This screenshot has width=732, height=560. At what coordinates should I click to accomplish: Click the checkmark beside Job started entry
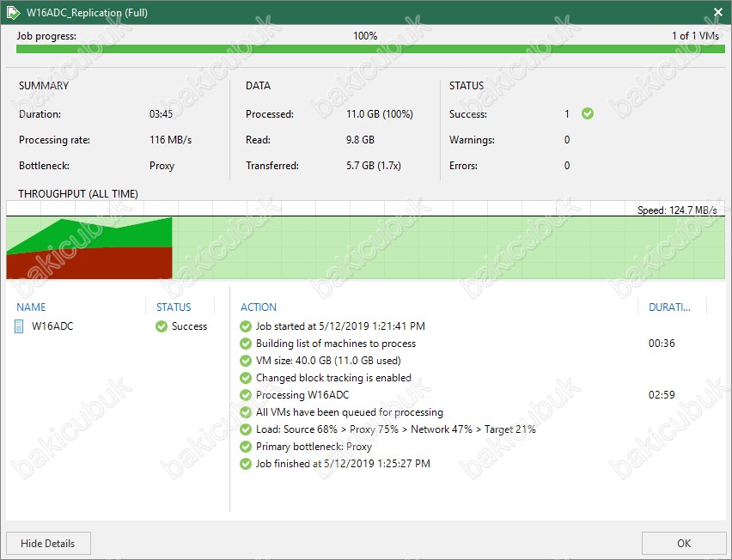coord(246,326)
